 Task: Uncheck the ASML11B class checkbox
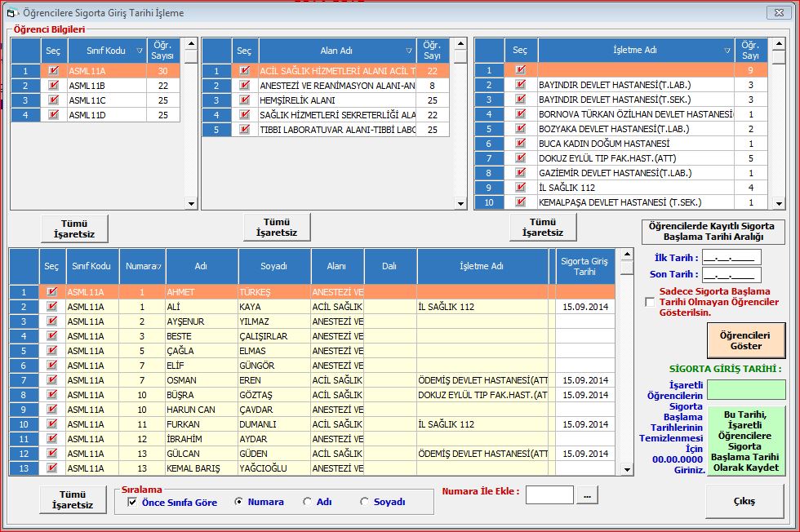tap(53, 86)
